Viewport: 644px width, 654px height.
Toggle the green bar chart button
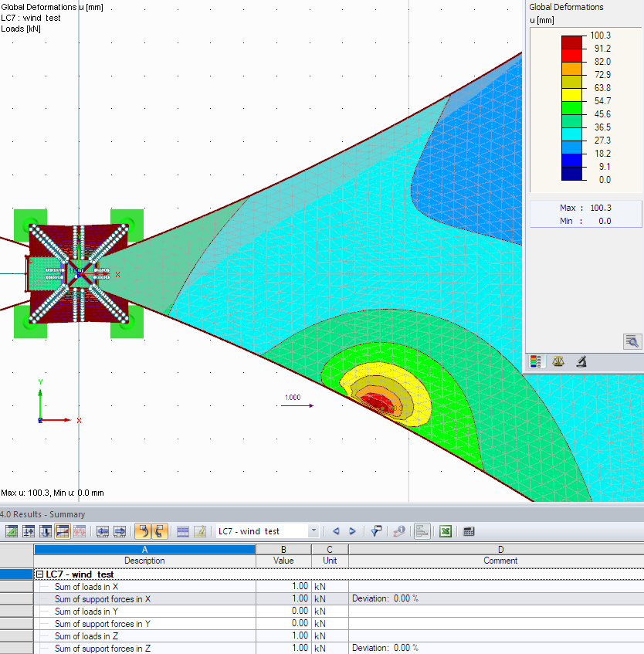coord(422,531)
